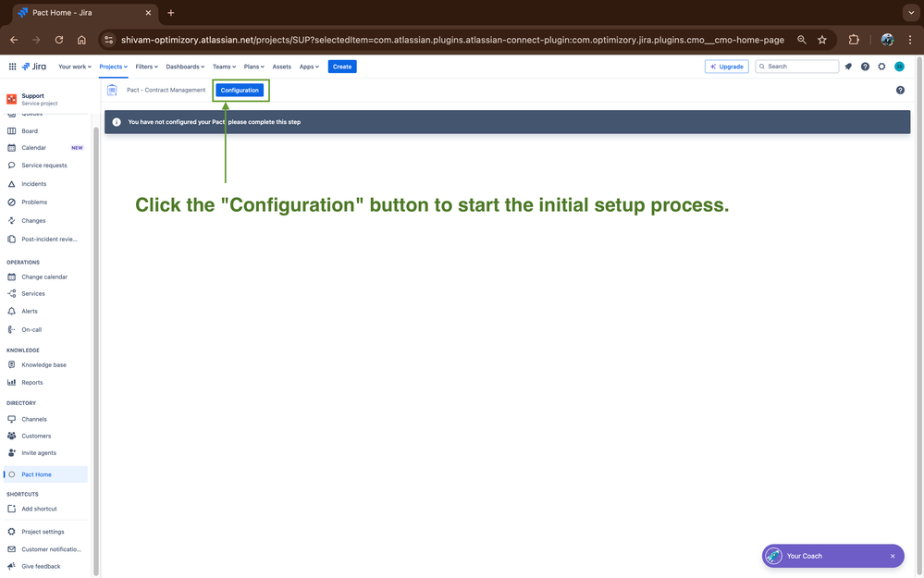This screenshot has width=924, height=578.
Task: Click the browser address bar URL
Action: [452, 40]
